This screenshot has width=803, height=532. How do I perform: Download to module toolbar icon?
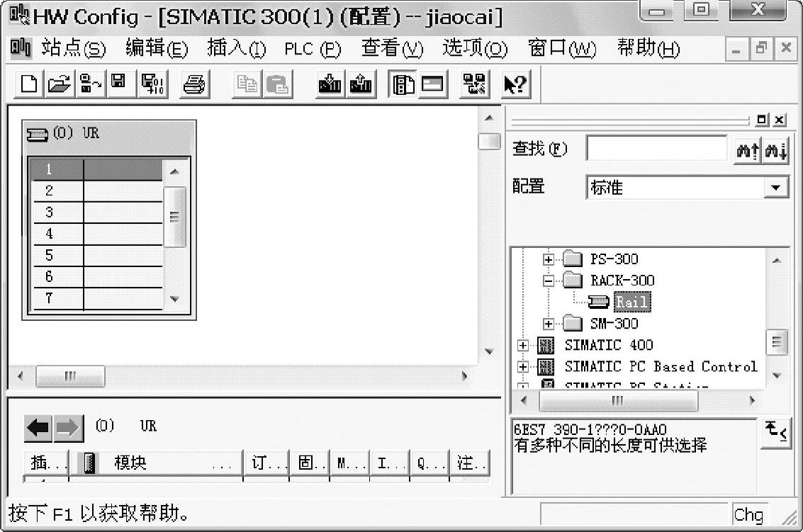330,84
